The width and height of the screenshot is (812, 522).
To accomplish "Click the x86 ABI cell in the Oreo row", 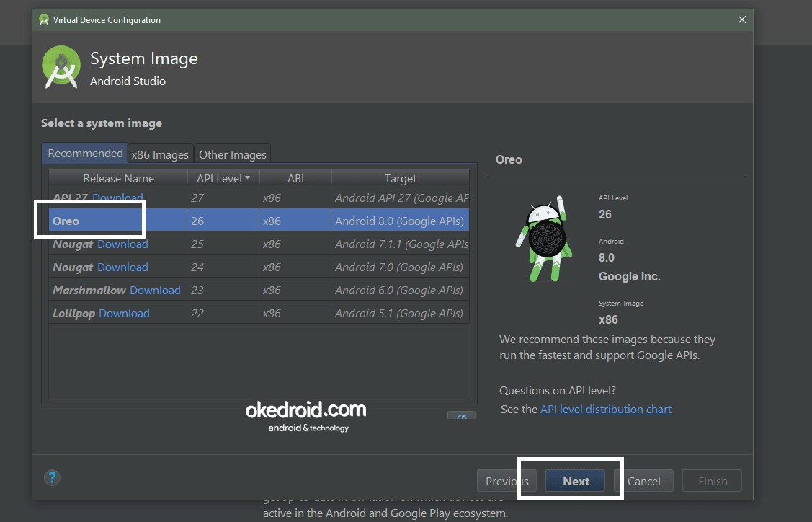I will (295, 221).
